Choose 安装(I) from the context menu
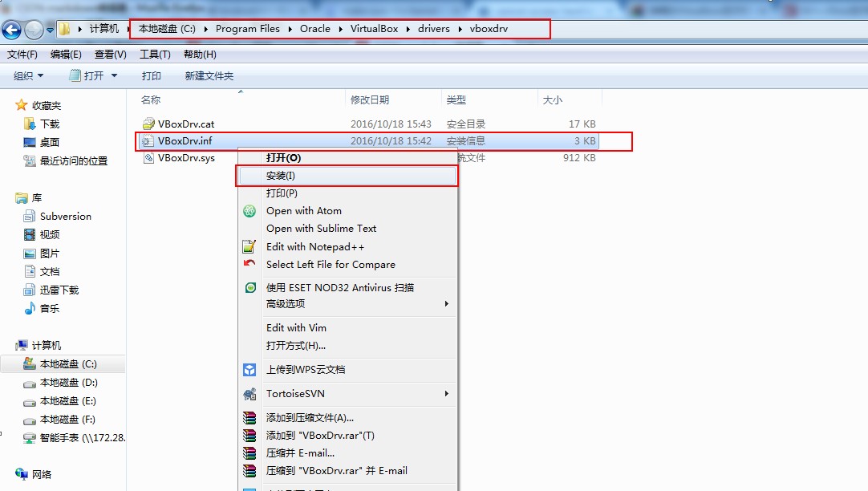868x491 pixels. tap(347, 176)
